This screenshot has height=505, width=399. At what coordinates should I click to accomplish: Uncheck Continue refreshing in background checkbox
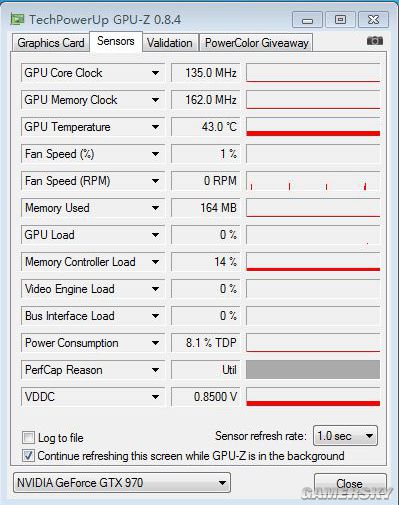tap(28, 455)
